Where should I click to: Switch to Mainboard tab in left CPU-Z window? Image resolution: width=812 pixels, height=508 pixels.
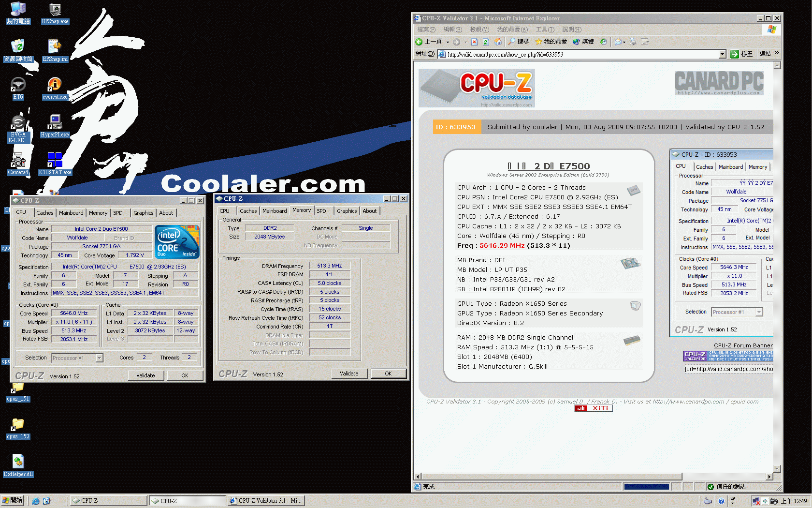(x=71, y=213)
